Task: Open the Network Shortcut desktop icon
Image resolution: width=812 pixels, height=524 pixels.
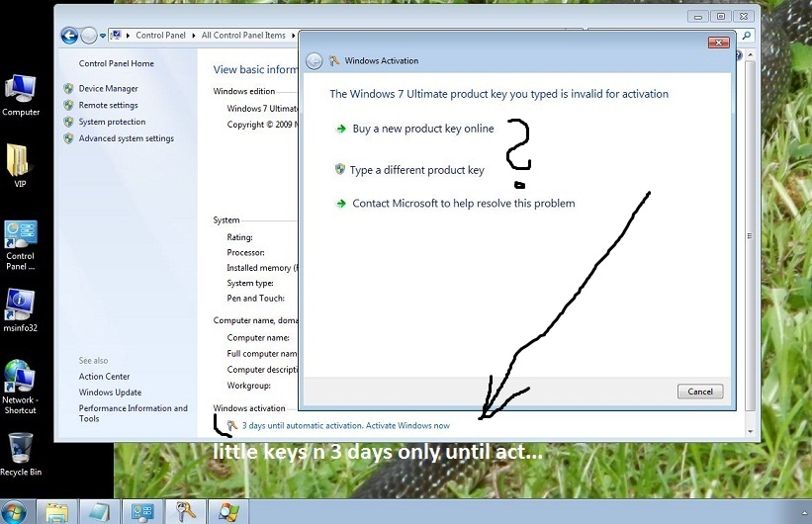Action: tap(20, 387)
